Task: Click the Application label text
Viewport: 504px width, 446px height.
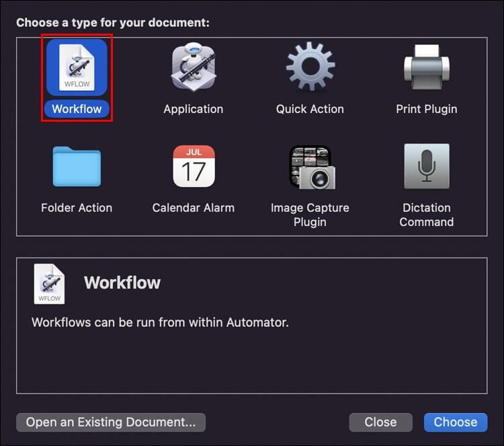Action: [194, 109]
